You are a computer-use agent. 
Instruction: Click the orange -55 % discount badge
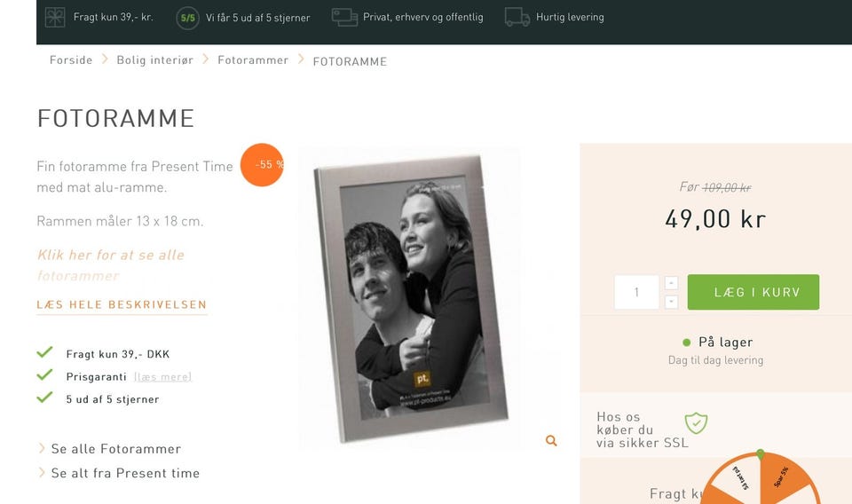pos(262,164)
